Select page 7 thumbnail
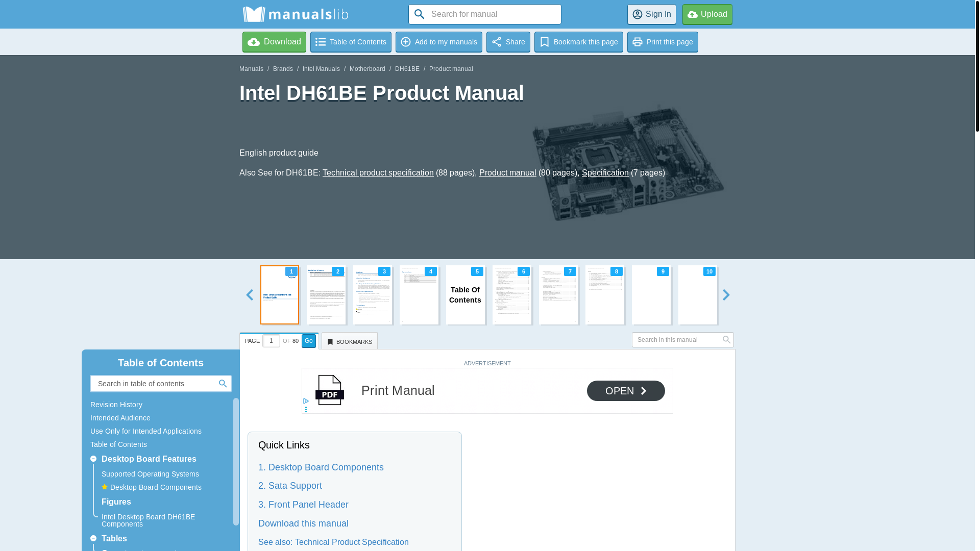This screenshot has width=980, height=551. (x=558, y=295)
